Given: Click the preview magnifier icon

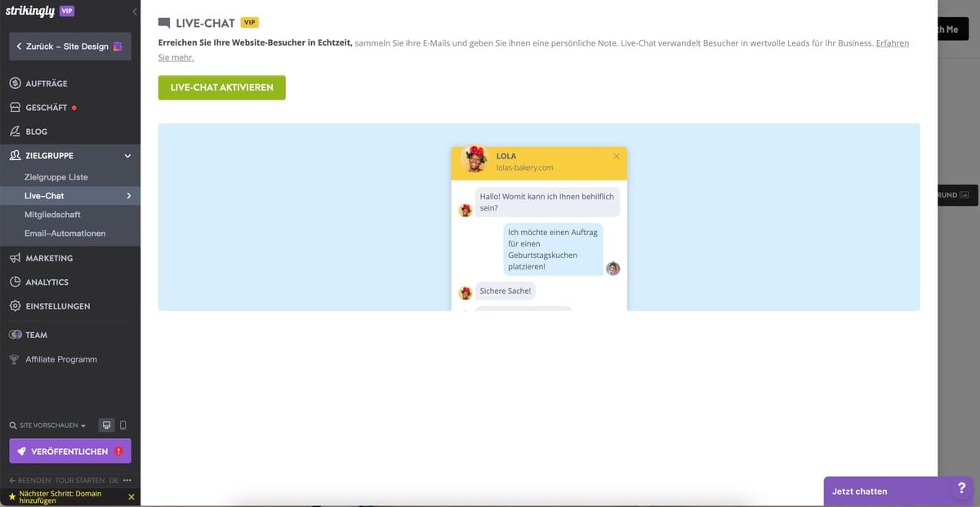Looking at the screenshot, I should point(12,425).
